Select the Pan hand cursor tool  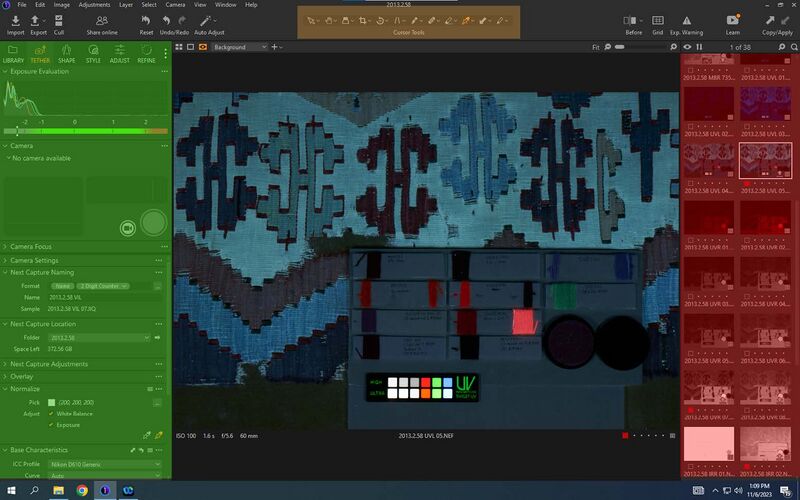tap(329, 20)
